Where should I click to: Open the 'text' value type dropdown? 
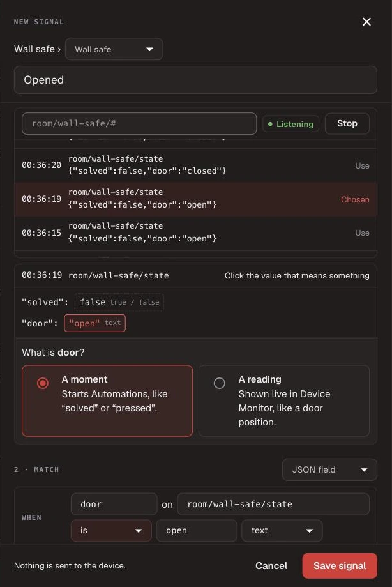coord(282,530)
